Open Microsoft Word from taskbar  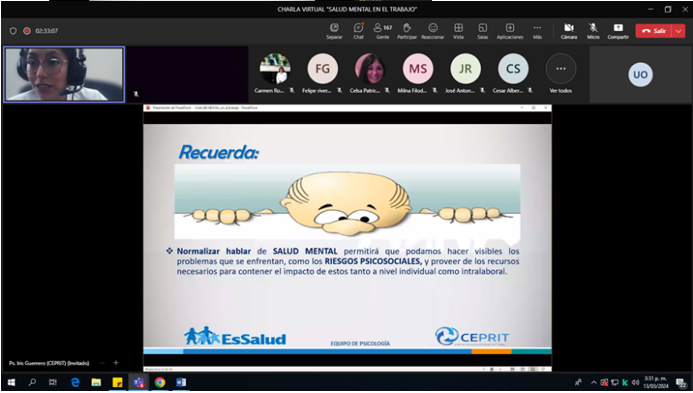click(181, 382)
